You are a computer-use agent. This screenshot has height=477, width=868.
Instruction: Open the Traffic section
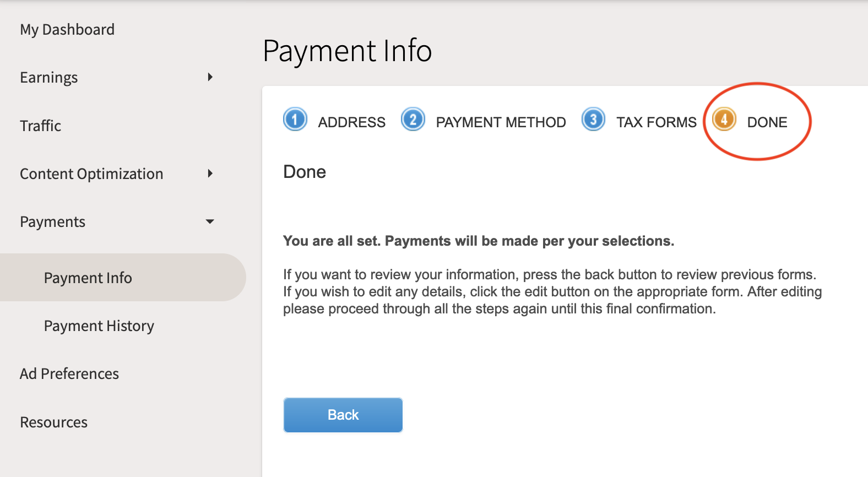coord(40,126)
